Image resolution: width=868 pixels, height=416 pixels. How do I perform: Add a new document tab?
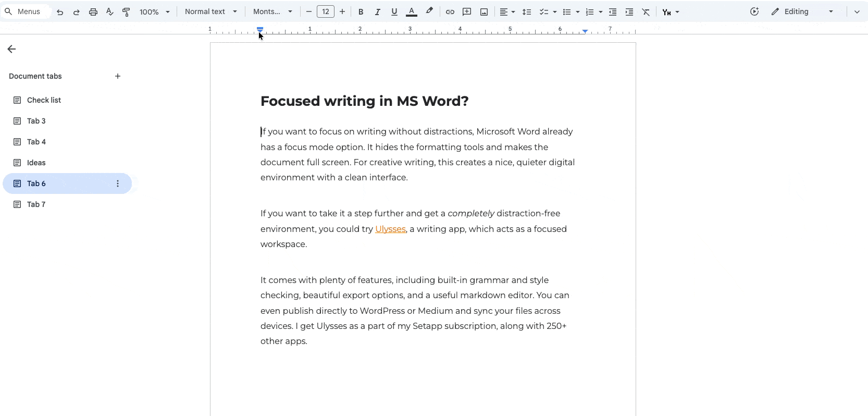point(118,76)
